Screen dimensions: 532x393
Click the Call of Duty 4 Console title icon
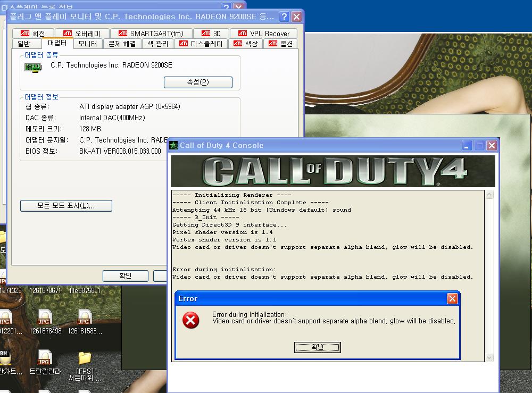click(x=173, y=146)
